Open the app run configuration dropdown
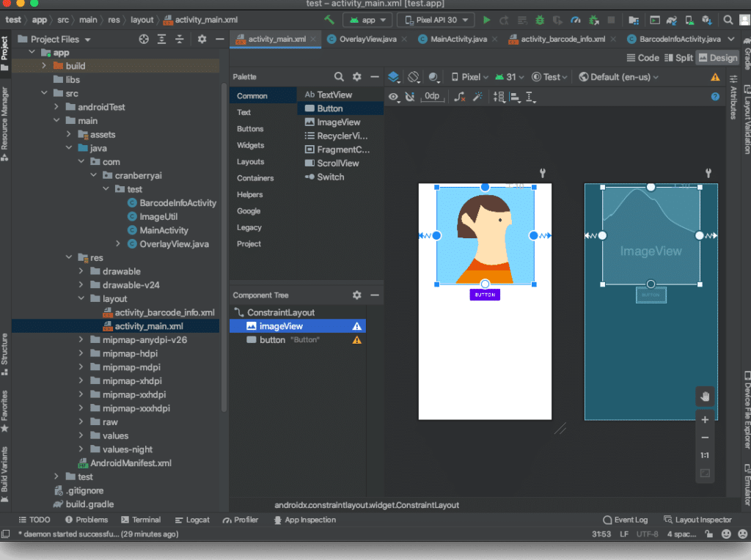751x560 pixels. pos(368,20)
